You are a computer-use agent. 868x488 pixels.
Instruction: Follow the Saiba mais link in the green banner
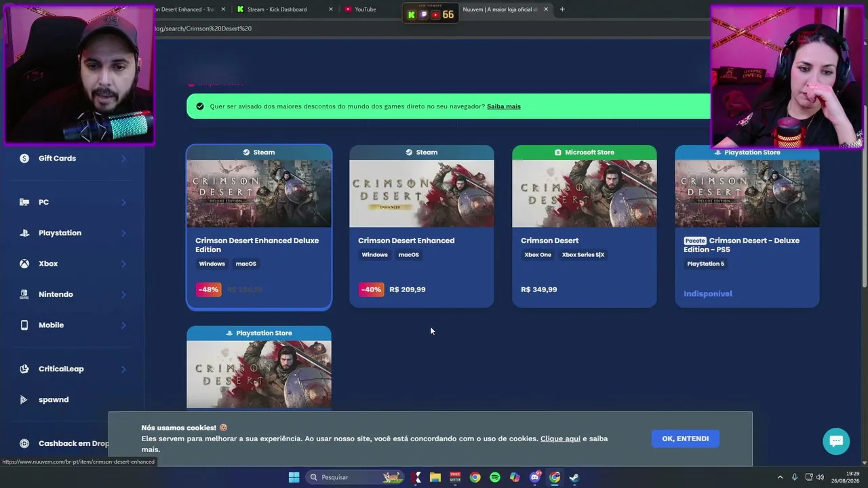tap(504, 106)
